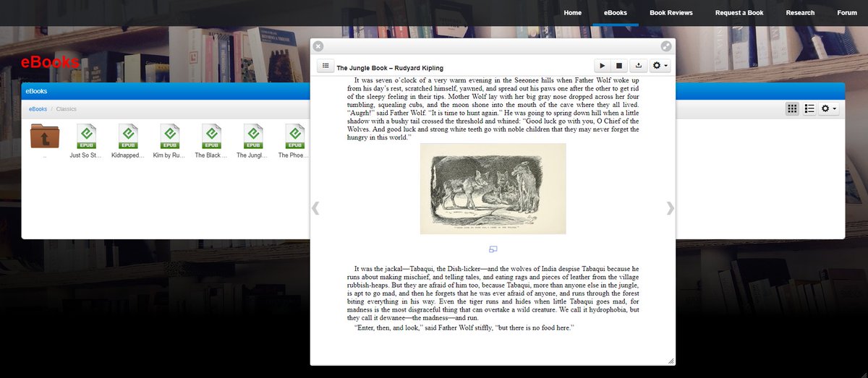
Task: Open the reader settings gear dropdown
Action: click(x=660, y=66)
